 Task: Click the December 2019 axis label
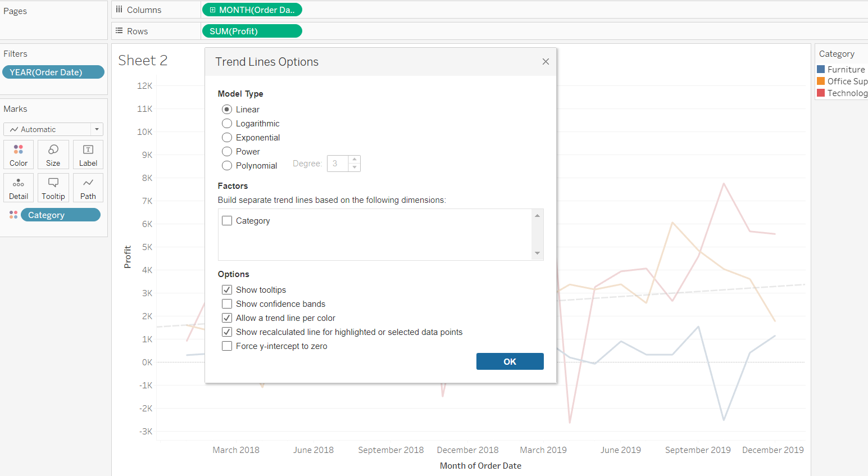tap(772, 450)
